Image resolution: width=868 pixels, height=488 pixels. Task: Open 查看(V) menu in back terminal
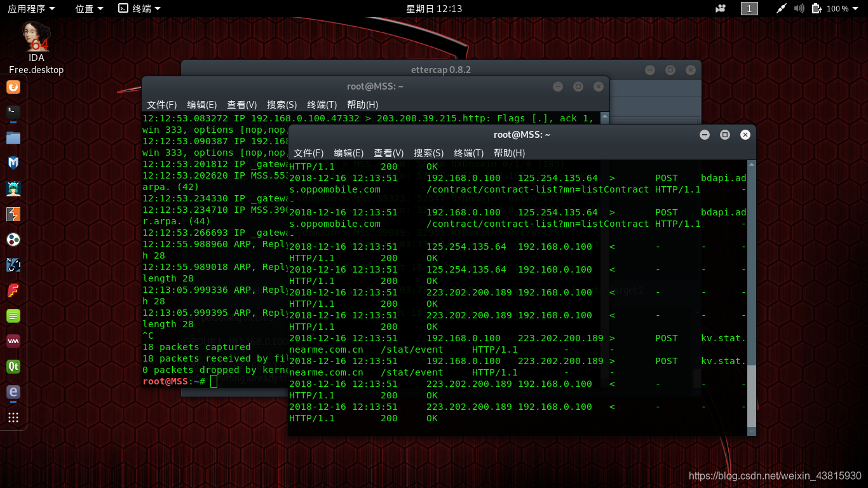click(242, 105)
